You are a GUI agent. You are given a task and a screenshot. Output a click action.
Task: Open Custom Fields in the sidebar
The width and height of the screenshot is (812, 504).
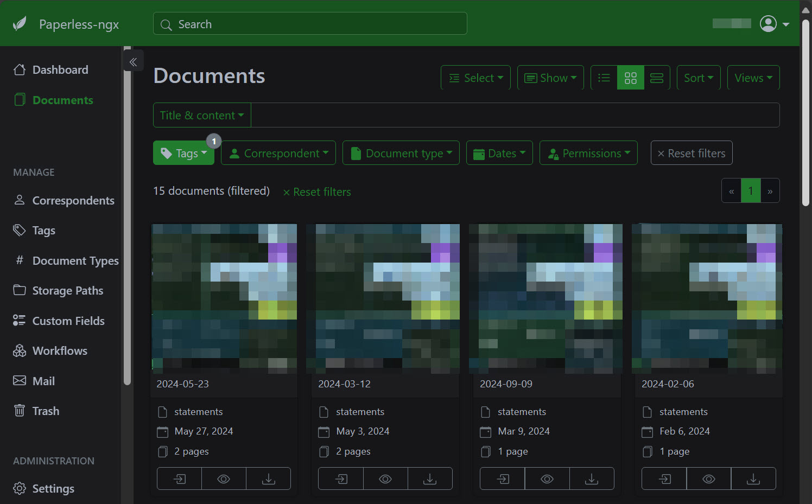tap(68, 321)
